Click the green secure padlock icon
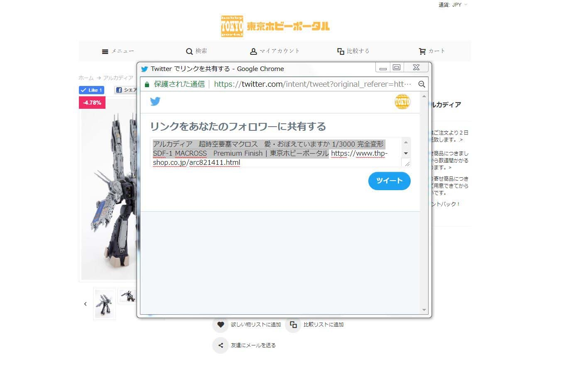Viewport: 588px width, 372px height. coord(147,84)
